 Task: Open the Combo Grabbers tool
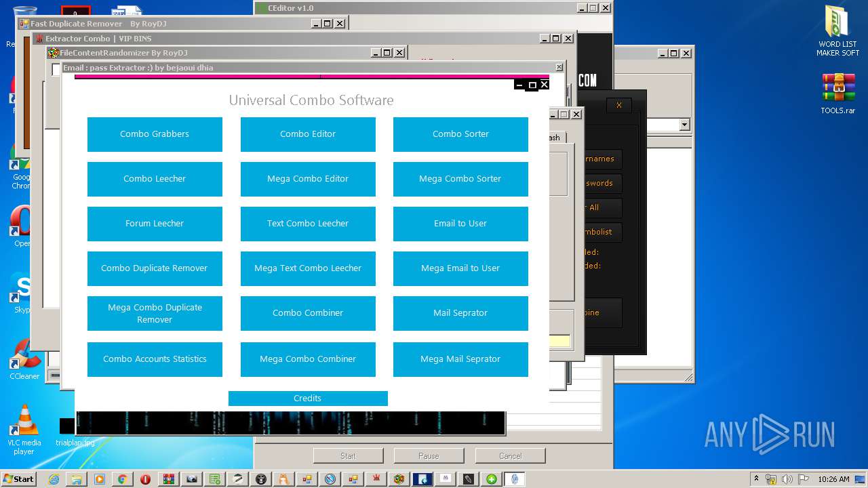(x=155, y=134)
